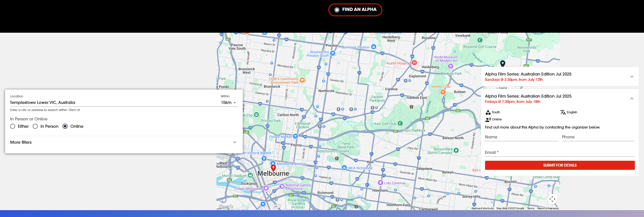The image size is (644, 217).
Task: Click the Austin Hospital marker icon
Action: 414,63
